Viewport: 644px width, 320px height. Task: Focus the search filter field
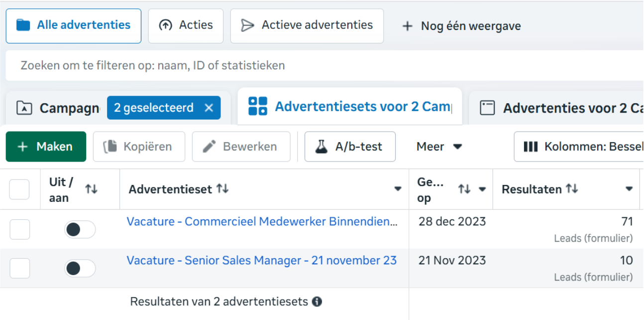click(324, 65)
